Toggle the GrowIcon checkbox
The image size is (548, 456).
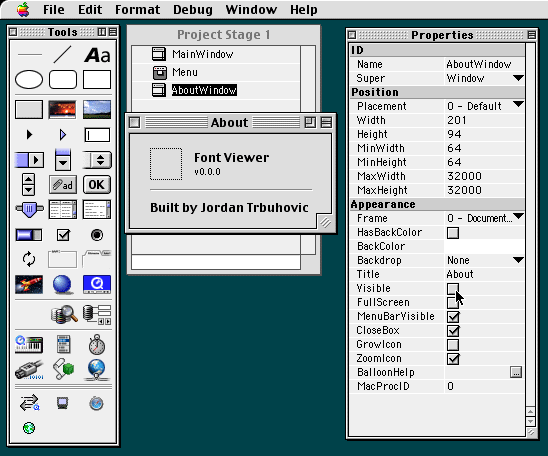click(453, 345)
